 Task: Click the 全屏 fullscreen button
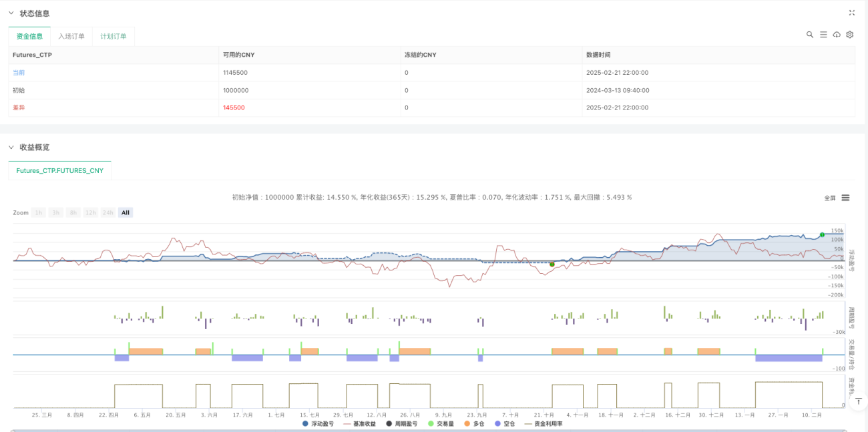pyautogui.click(x=830, y=198)
